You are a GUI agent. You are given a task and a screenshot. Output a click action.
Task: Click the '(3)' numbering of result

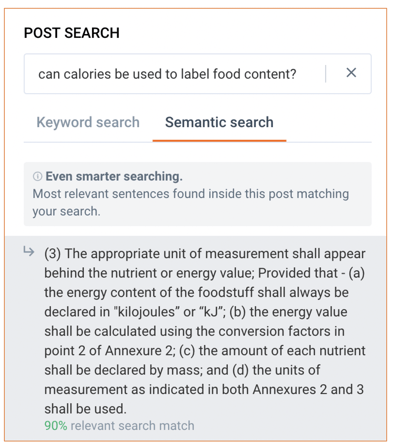pyautogui.click(x=53, y=254)
